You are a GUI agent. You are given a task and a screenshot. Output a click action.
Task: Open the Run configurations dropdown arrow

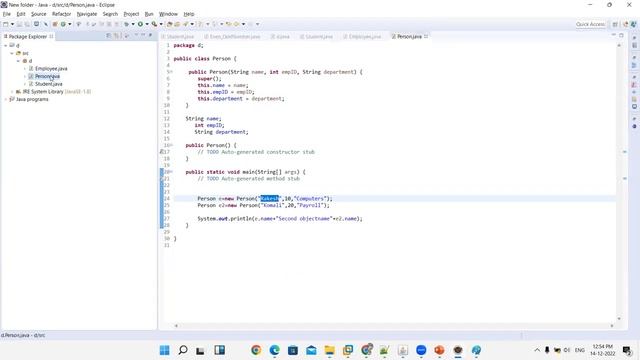click(147, 24)
